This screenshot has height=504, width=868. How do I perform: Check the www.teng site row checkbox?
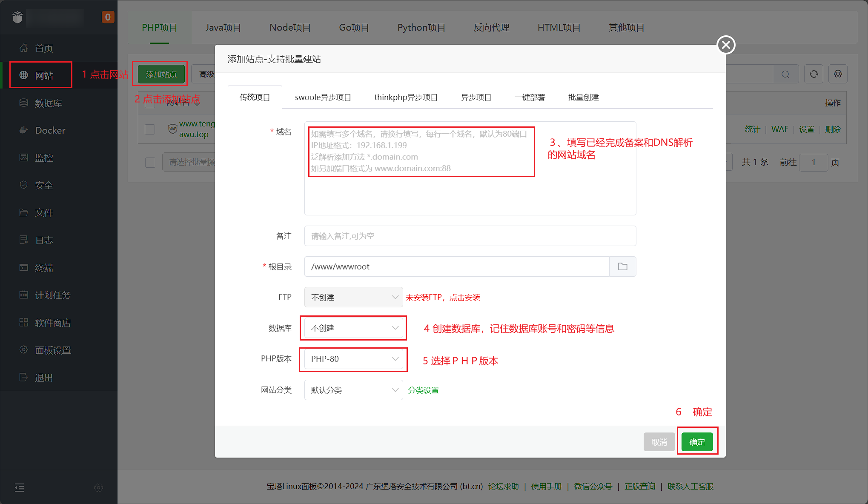[150, 129]
